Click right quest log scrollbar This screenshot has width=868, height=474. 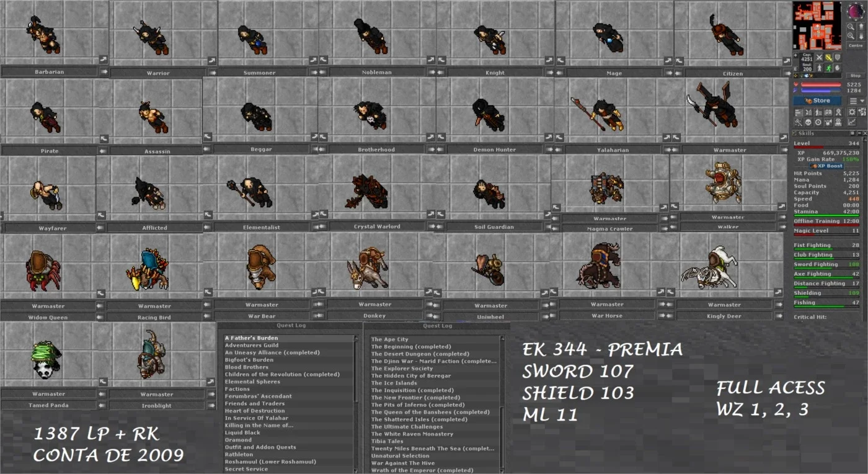[502, 405]
